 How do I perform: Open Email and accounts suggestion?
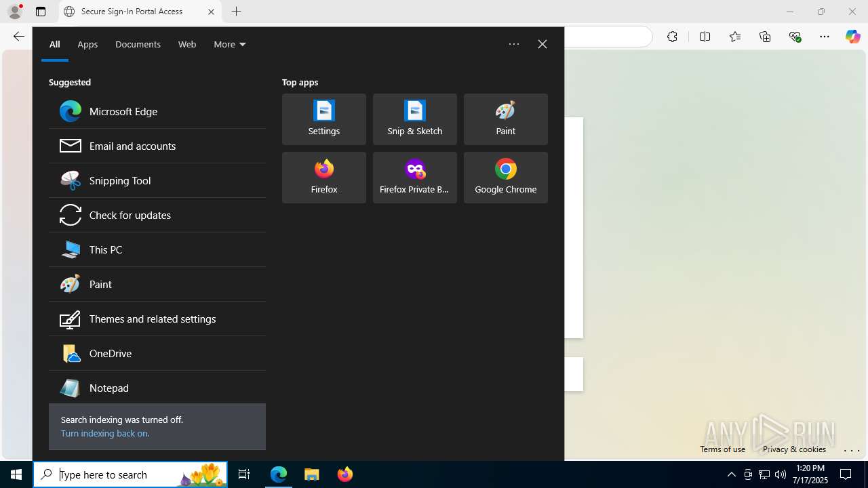click(157, 146)
